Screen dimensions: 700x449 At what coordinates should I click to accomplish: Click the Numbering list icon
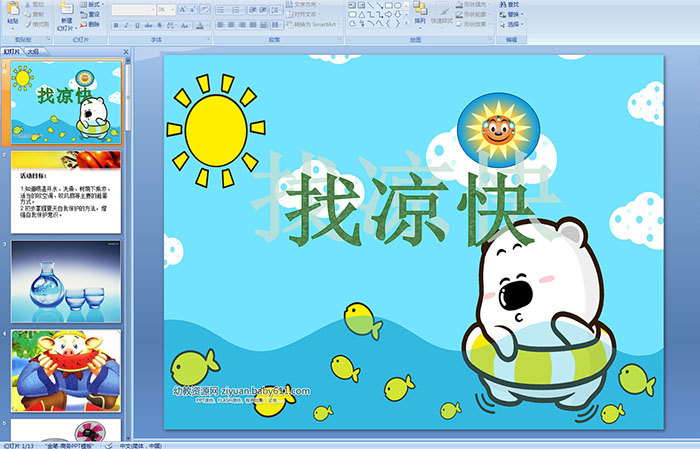tap(236, 10)
